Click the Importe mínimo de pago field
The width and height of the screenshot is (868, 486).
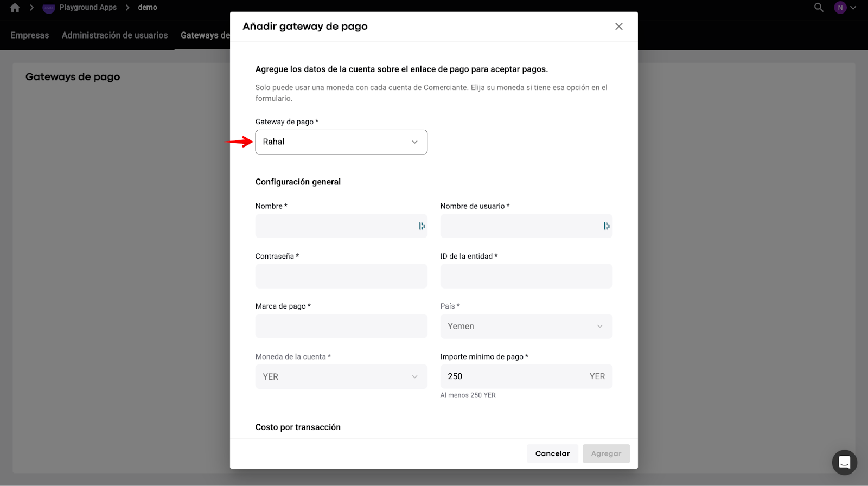click(515, 377)
